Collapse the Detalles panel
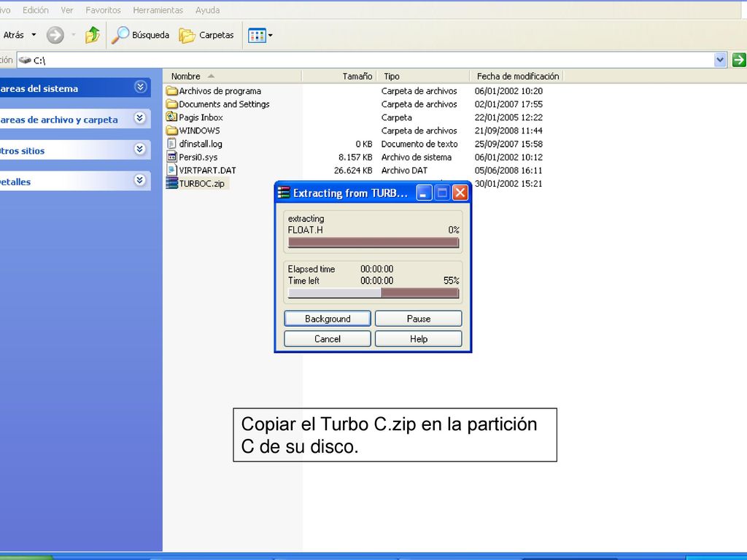747x560 pixels. coord(140,180)
